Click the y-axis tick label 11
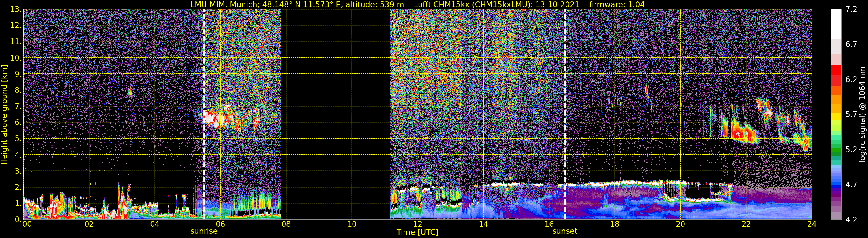The image size is (868, 238). (x=16, y=41)
